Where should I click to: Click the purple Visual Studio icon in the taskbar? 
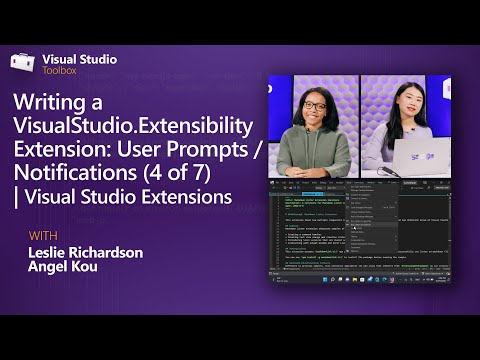[392, 280]
